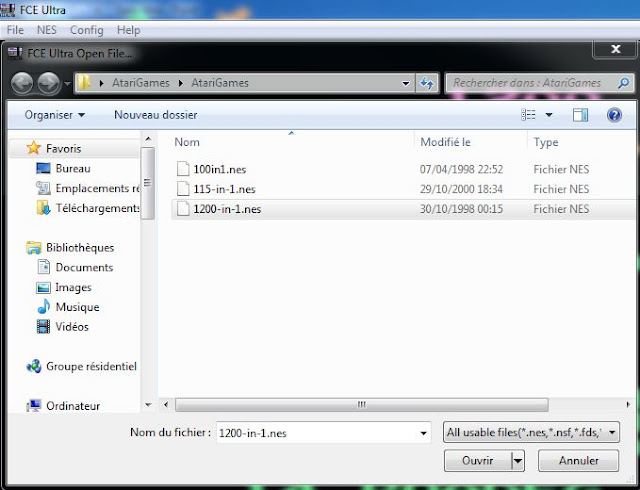
Task: Expand the arrow between AtariGames breadcrumbs
Action: click(180, 83)
